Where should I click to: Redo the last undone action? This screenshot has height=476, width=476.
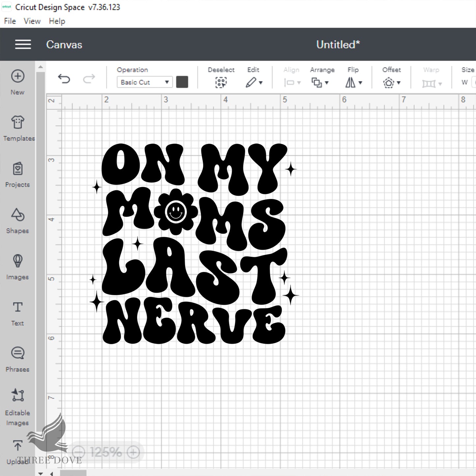coord(89,79)
